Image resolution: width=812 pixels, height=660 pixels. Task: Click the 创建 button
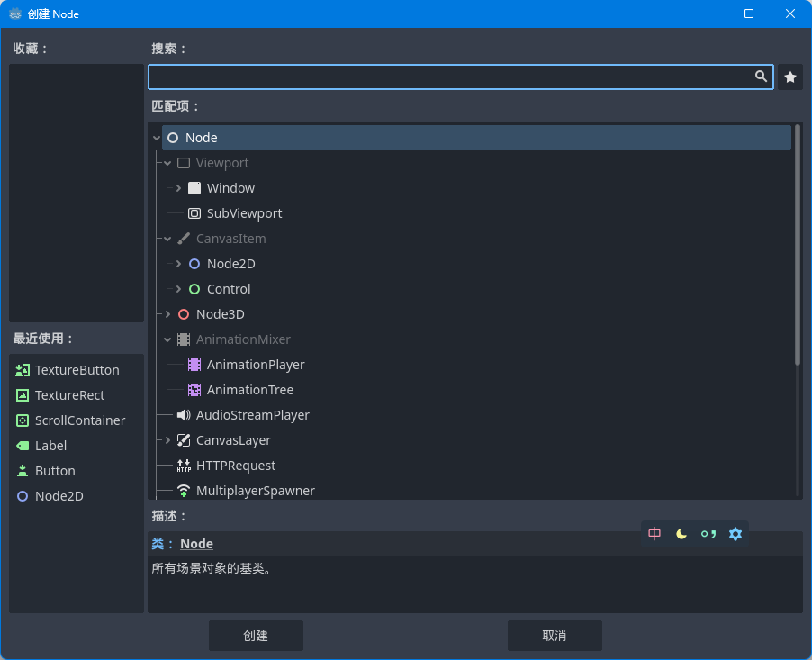256,636
